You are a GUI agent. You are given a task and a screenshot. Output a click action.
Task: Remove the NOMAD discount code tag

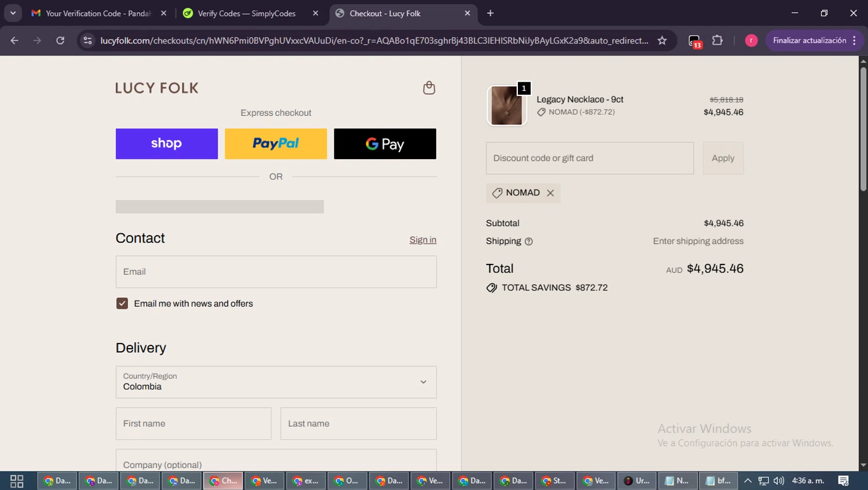tap(550, 193)
